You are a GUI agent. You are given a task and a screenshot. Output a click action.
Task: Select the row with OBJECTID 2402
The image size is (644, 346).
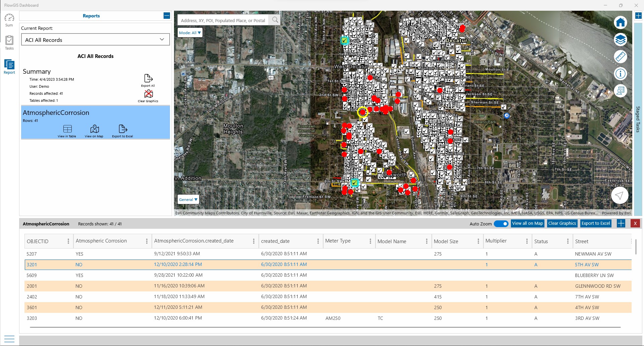328,297
